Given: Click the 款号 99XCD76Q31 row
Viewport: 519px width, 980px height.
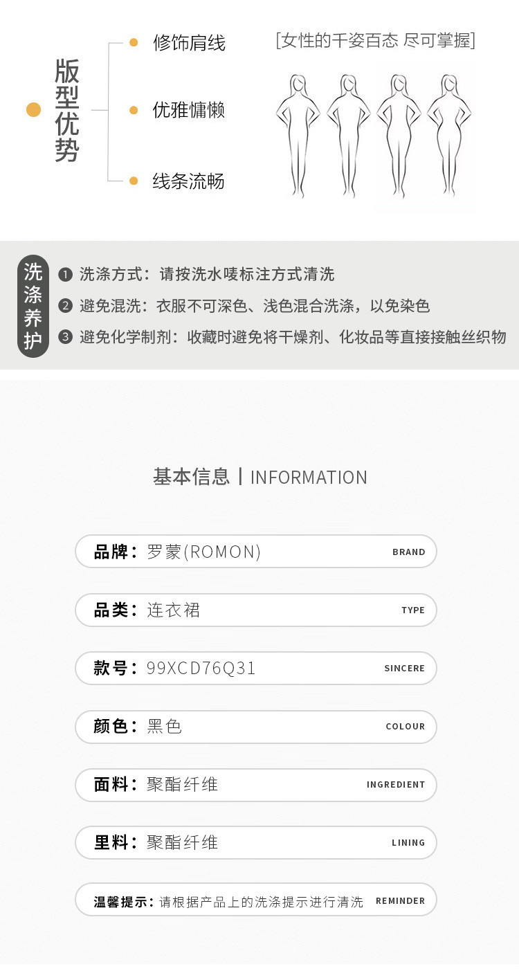Looking at the screenshot, I should coord(256,668).
